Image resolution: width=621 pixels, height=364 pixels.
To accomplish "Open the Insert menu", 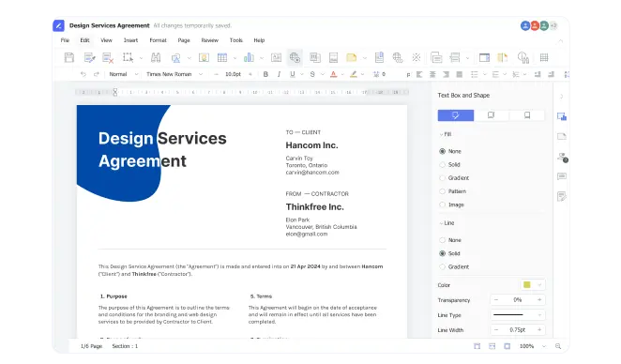I will click(x=130, y=40).
